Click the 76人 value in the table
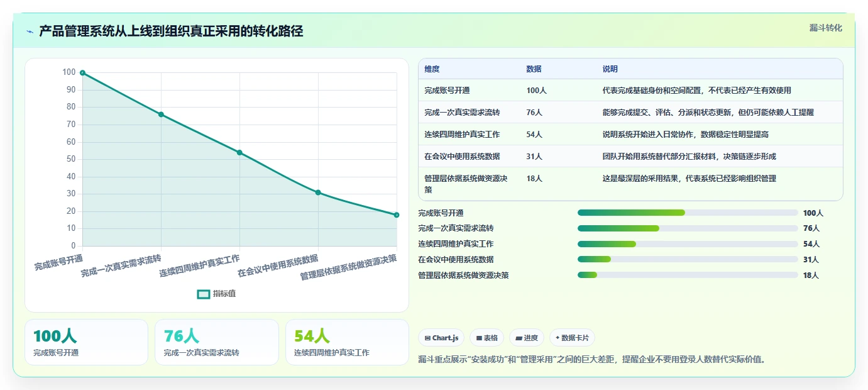868x390 pixels. point(534,113)
